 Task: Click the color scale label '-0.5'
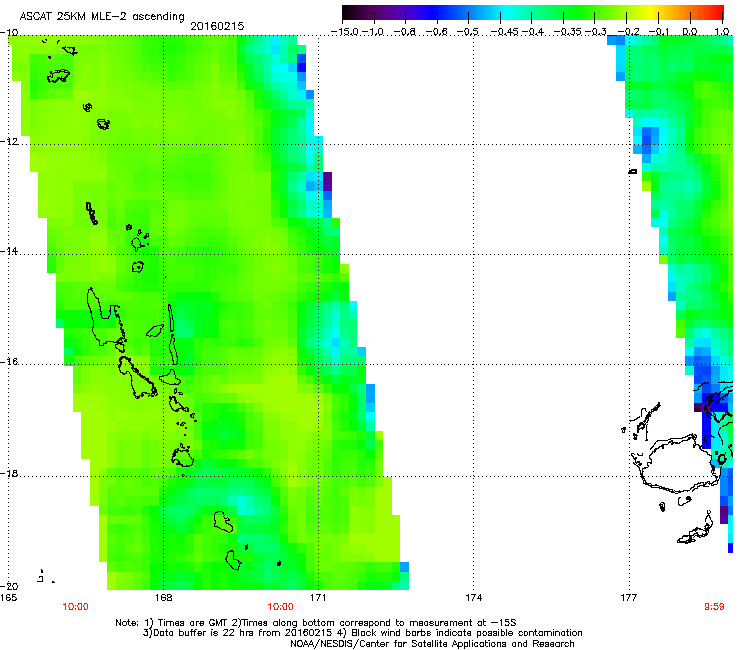(x=468, y=32)
